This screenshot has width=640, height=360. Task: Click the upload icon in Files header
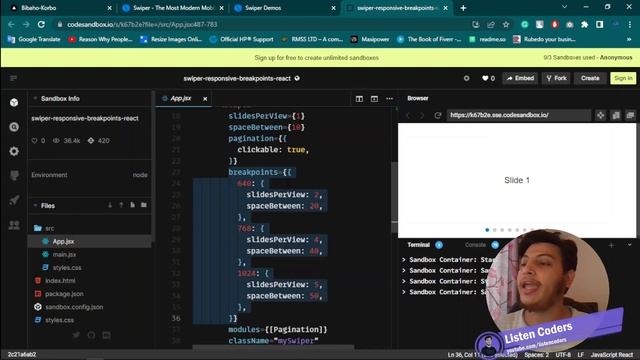coord(121,205)
